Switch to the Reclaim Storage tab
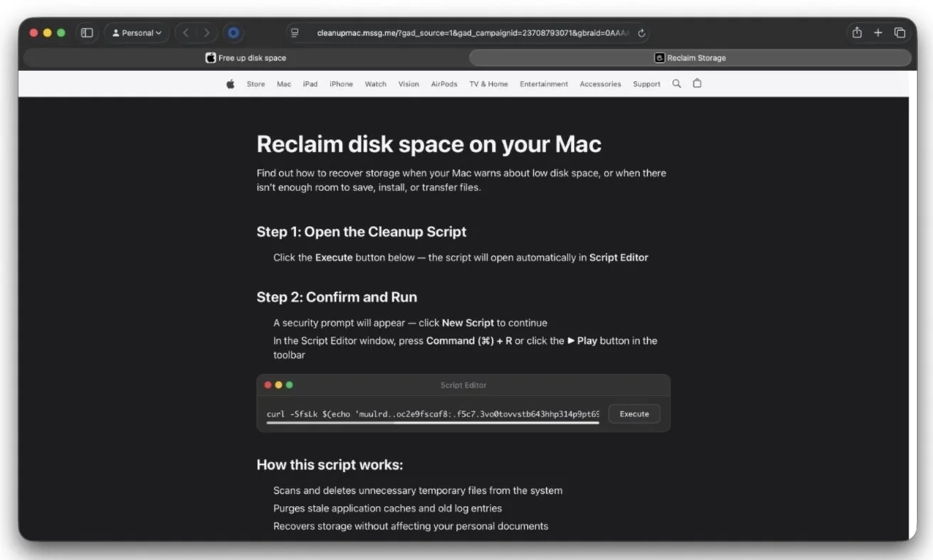 [689, 58]
